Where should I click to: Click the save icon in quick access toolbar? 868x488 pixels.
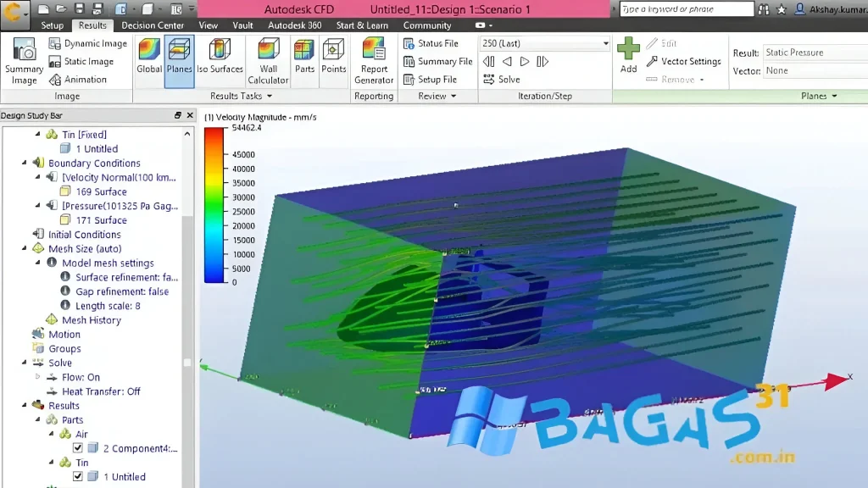pos(79,8)
